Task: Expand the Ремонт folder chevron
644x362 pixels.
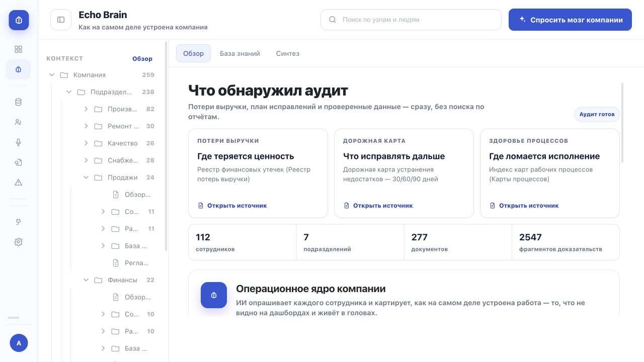Action: (86, 126)
